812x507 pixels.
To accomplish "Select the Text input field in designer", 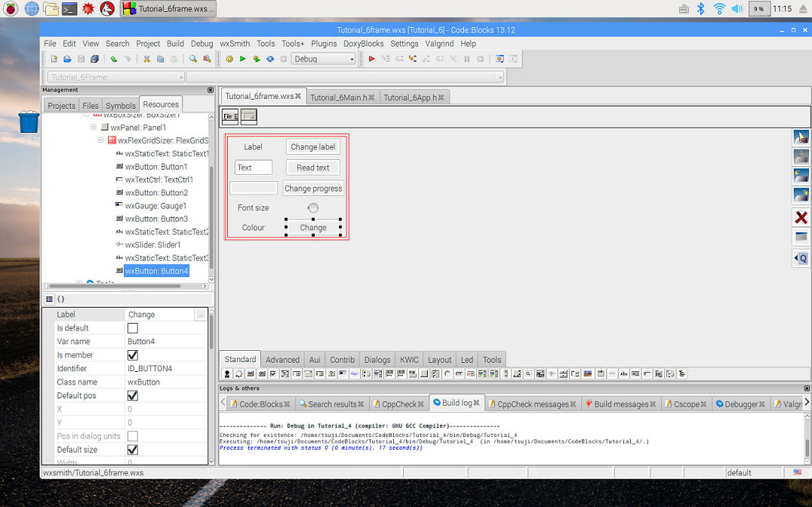I will click(254, 167).
